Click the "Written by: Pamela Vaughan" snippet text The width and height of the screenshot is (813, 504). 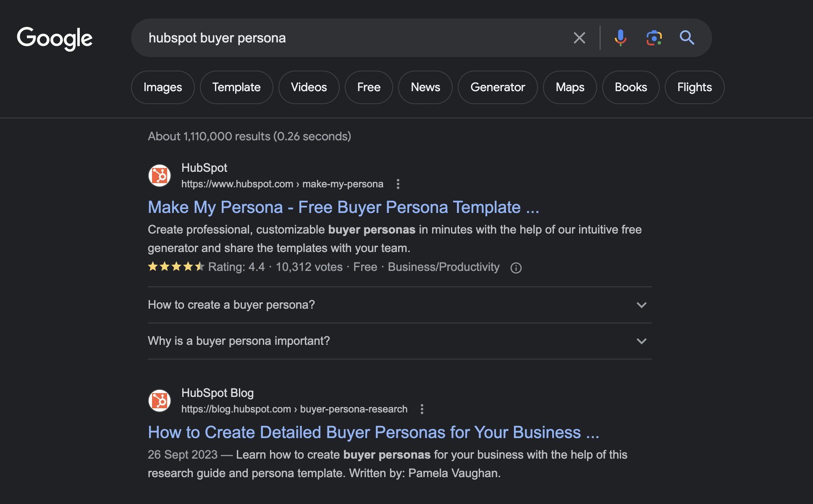point(425,473)
